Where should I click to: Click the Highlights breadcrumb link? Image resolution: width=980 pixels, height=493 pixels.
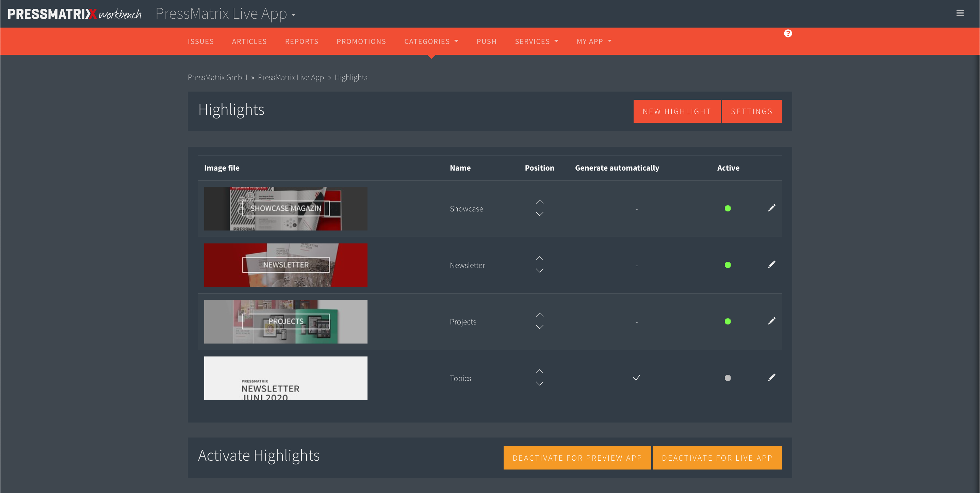351,77
